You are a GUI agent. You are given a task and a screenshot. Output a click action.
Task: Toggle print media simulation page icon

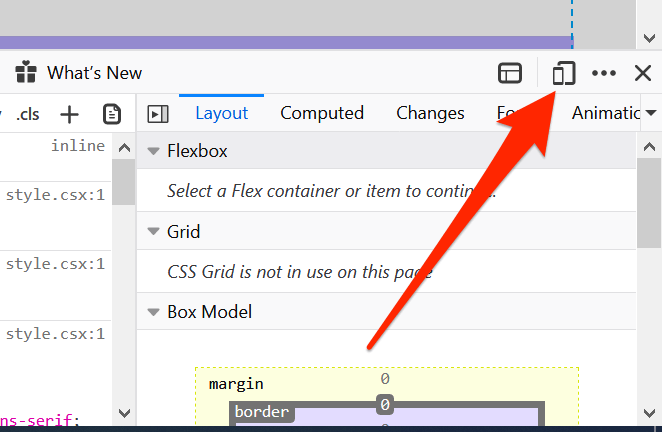point(112,114)
